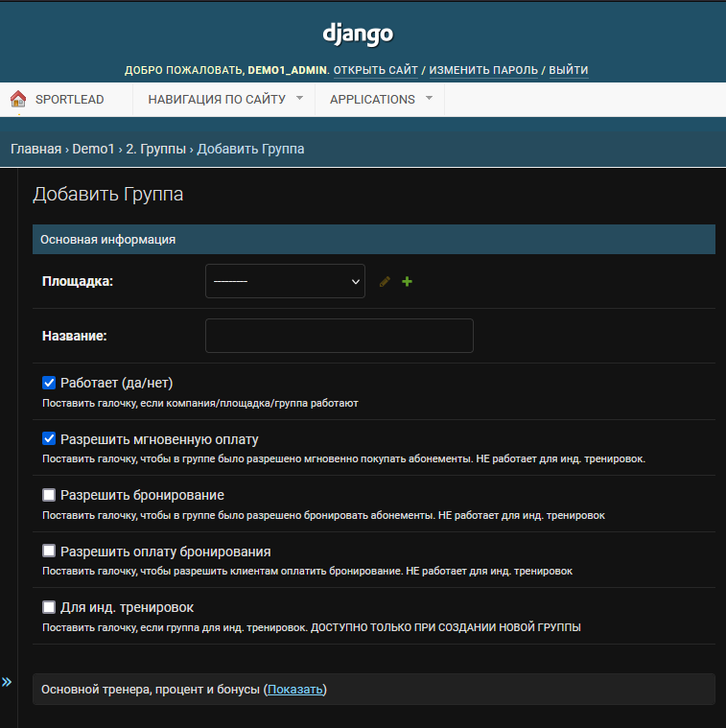The image size is (726, 728).
Task: Click Открыть сайт link
Action: coord(376,70)
